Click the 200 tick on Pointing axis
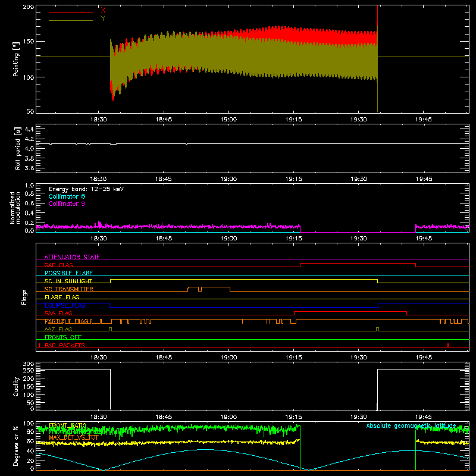The height and width of the screenshot is (476, 476). [28, 7]
